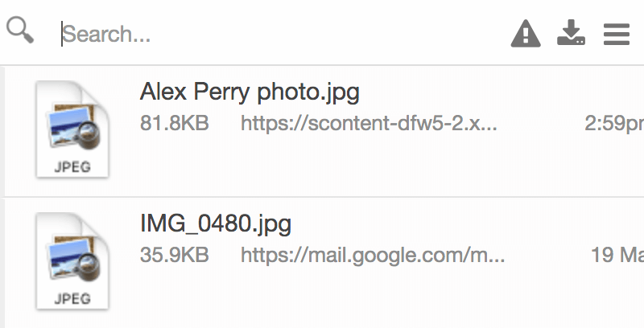Screen dimensions: 644x328
Task: Click the 81.8KB file size text
Action: [x=175, y=123]
